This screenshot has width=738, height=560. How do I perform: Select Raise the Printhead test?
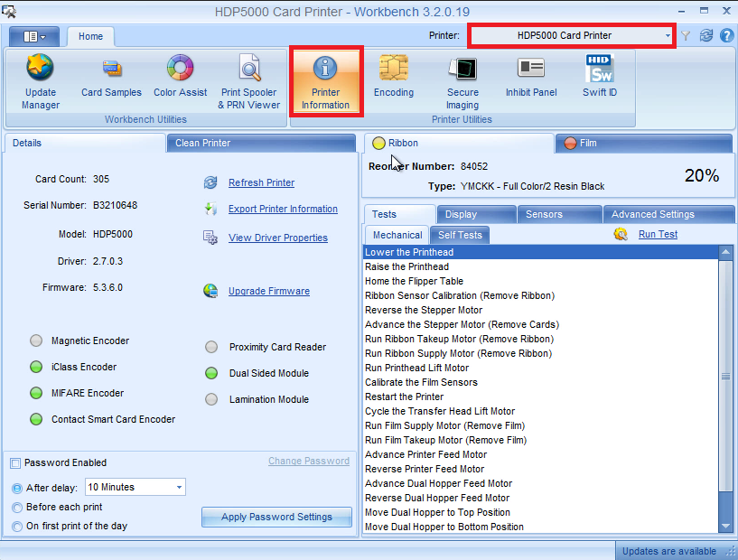tap(541, 266)
